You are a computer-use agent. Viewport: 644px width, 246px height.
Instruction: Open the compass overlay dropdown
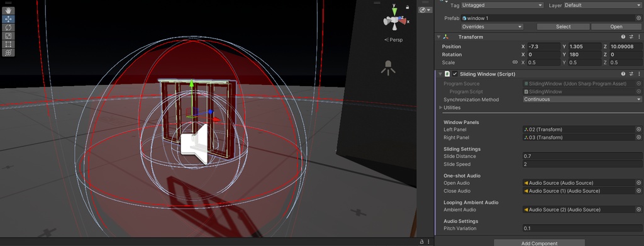426,10
